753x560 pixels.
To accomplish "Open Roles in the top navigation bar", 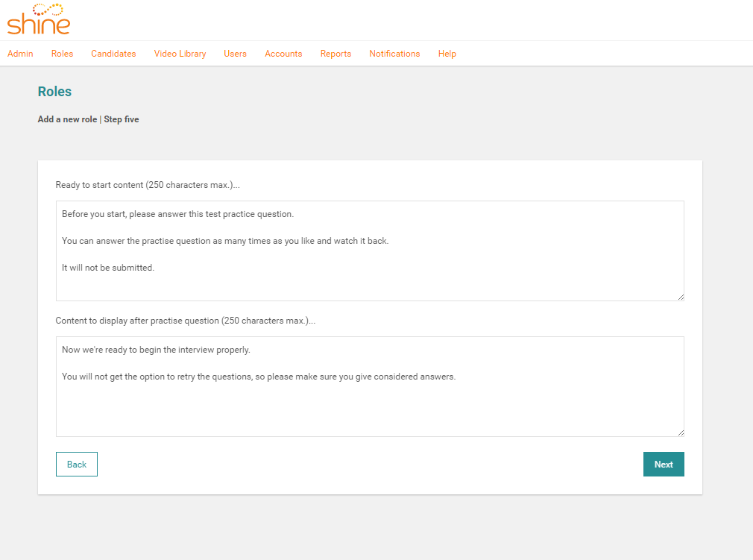I will tap(62, 54).
